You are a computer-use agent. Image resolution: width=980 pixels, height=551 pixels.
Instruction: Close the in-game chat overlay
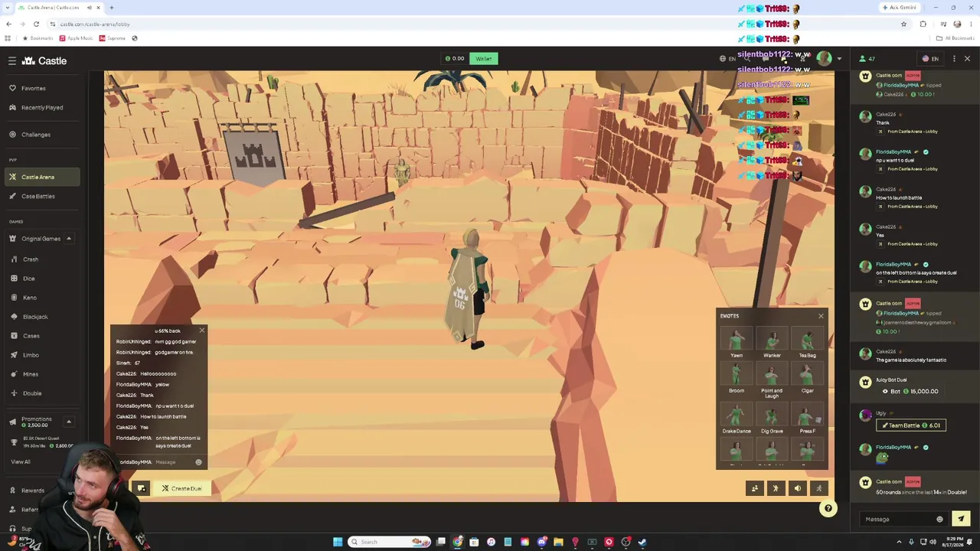tap(202, 331)
